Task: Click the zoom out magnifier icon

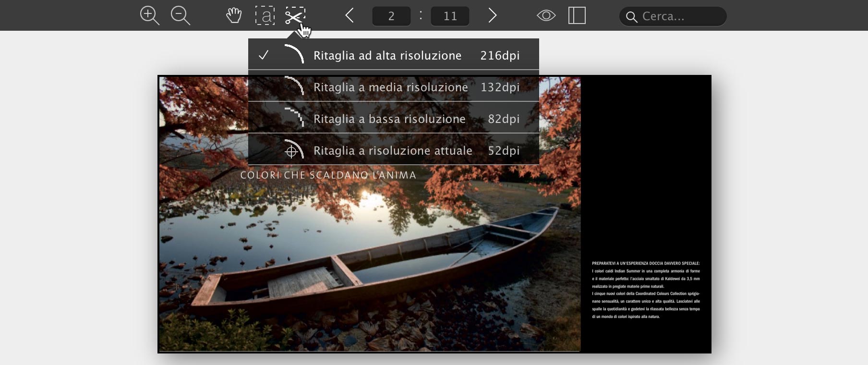Action: tap(180, 15)
